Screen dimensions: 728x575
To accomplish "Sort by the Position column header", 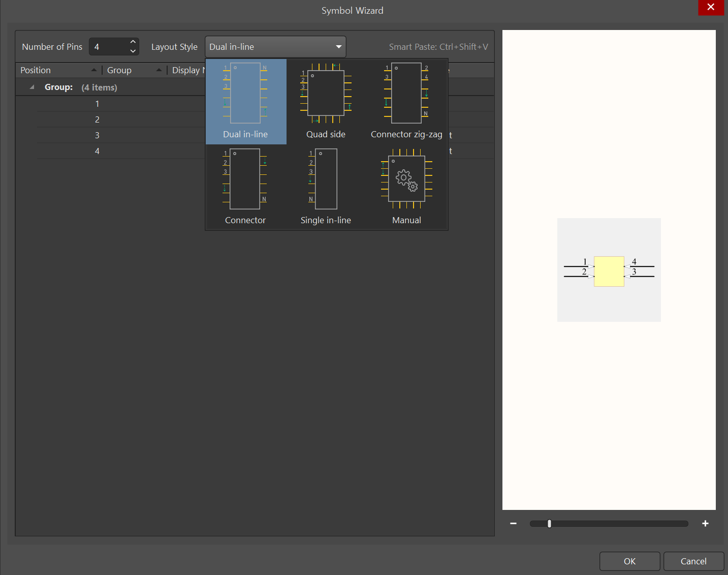I will [58, 70].
